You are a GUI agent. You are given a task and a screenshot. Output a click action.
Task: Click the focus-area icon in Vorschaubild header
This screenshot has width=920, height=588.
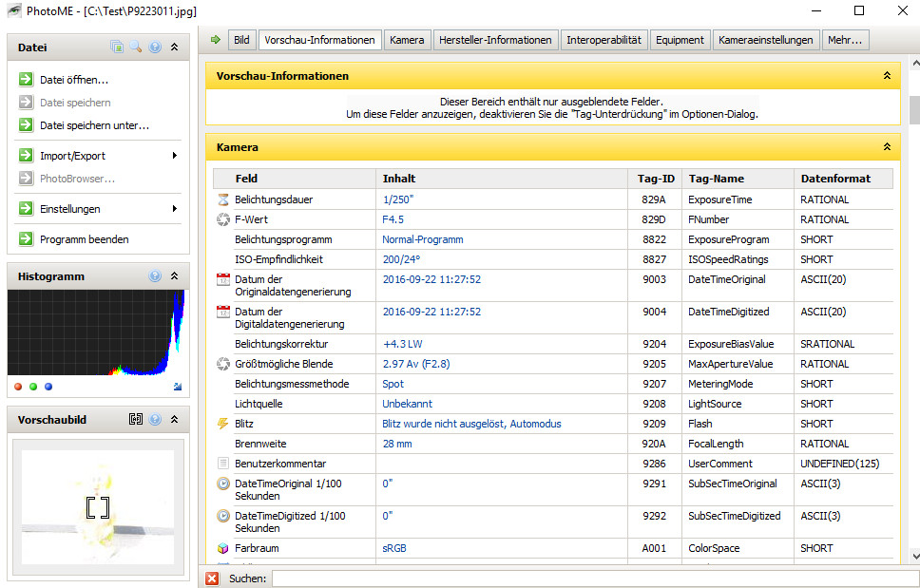tap(136, 419)
